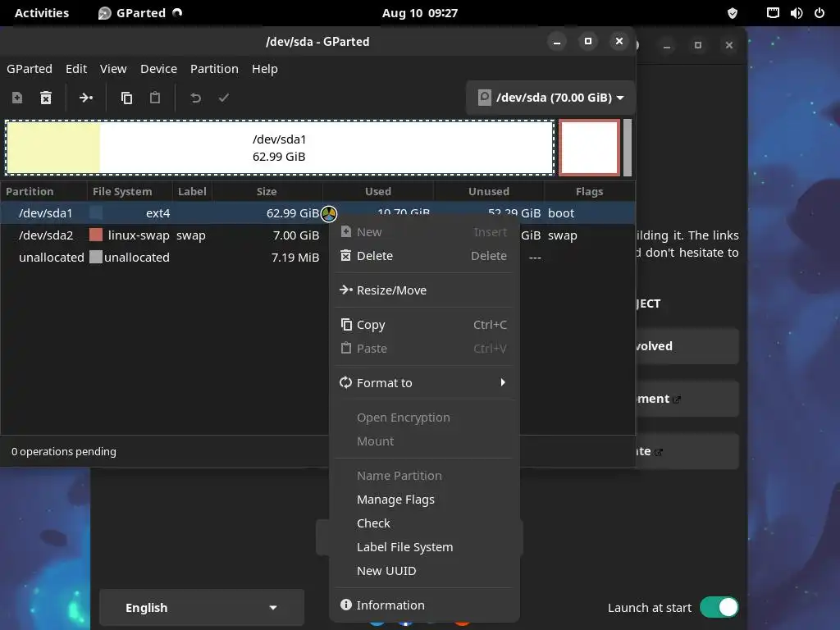The height and width of the screenshot is (630, 840).
Task: Click the Copy partition toolbar icon
Action: pyautogui.click(x=126, y=98)
